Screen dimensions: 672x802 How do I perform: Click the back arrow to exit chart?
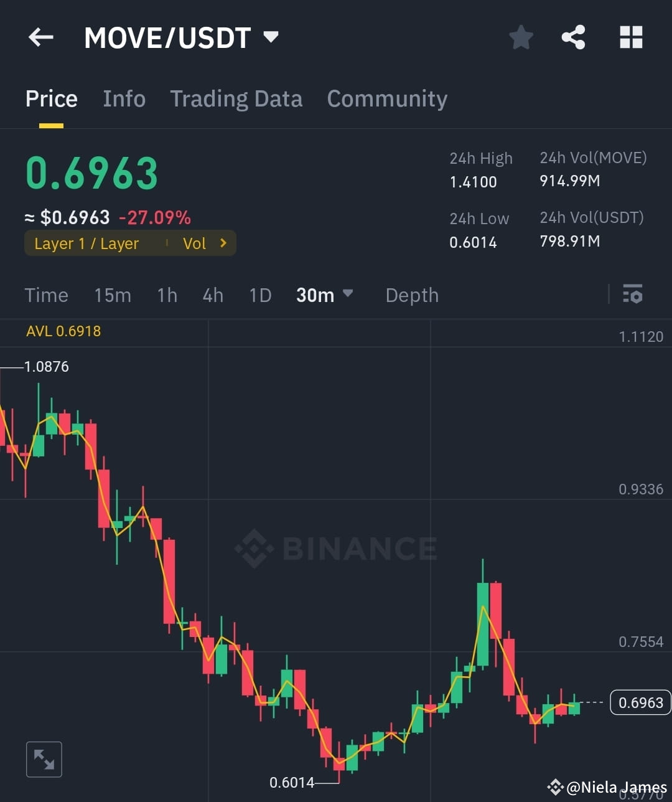tap(40, 37)
